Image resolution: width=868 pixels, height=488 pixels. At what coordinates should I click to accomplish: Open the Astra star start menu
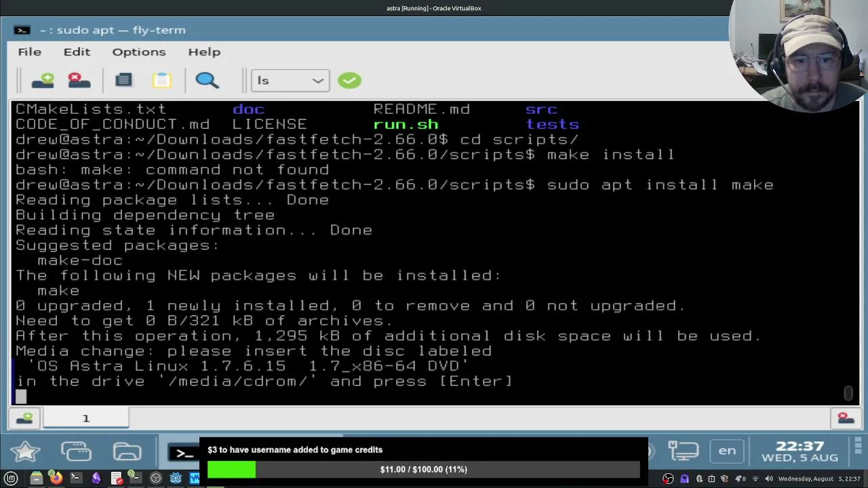point(25,451)
